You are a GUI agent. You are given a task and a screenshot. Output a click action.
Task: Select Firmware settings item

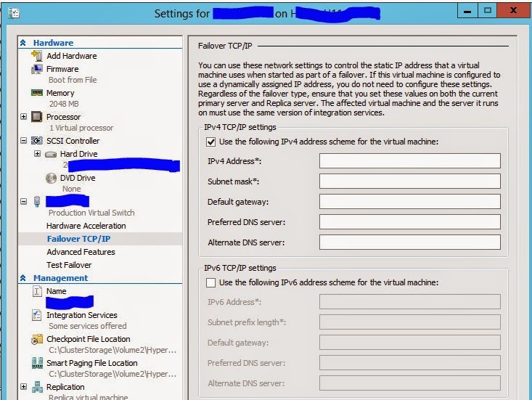[x=62, y=69]
